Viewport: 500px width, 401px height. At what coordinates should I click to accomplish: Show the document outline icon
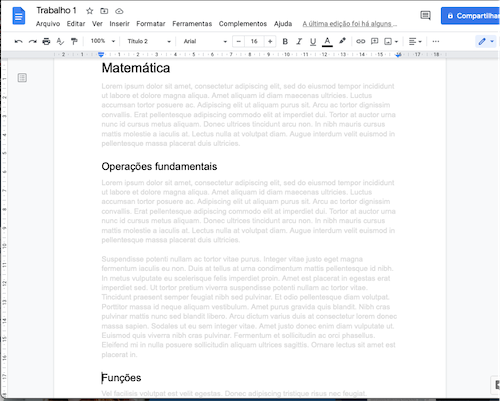tap(22, 78)
